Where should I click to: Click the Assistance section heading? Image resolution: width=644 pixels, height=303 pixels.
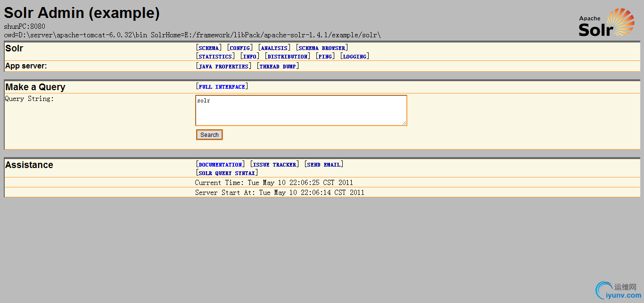pyautogui.click(x=29, y=165)
